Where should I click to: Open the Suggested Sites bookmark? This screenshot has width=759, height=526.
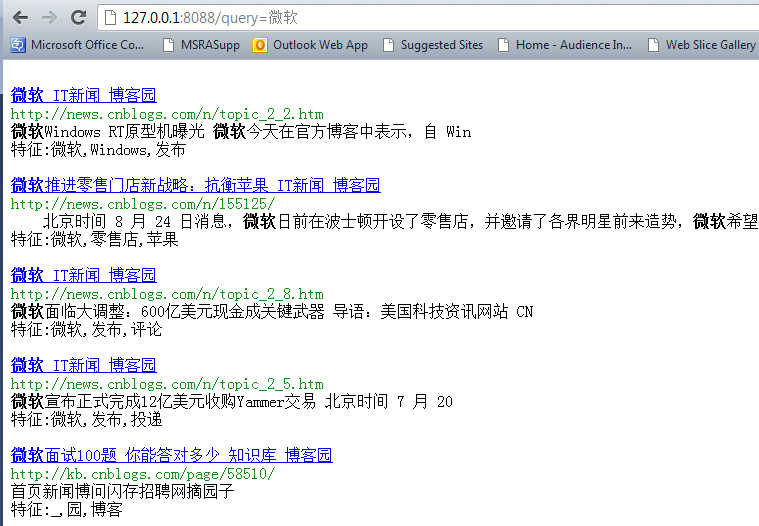(433, 45)
